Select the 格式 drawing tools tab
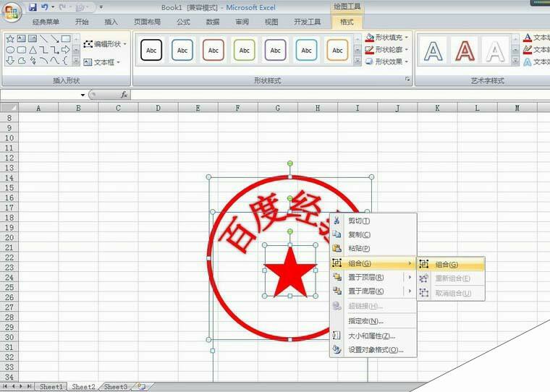 coord(347,22)
